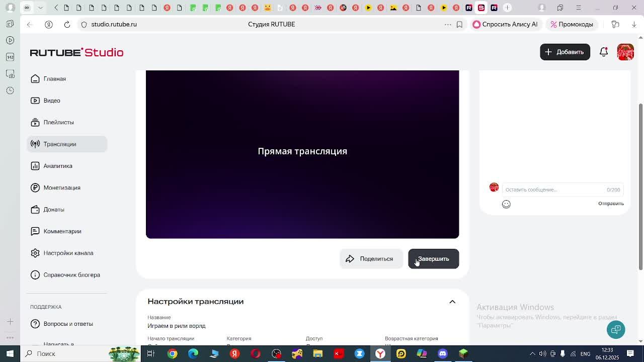The height and width of the screenshot is (362, 644).
Task: Open Chrome from the taskbar
Action: tap(173, 353)
